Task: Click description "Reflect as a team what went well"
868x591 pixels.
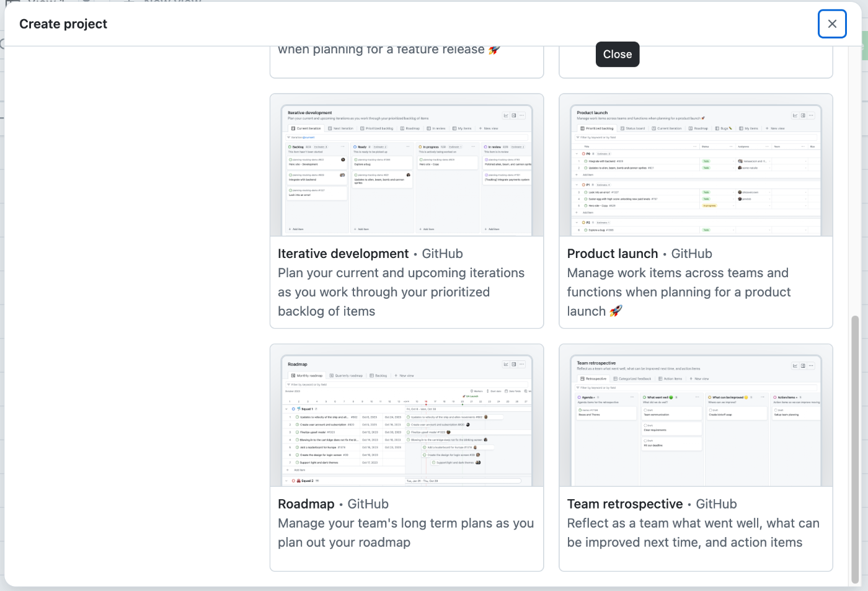Action: (x=693, y=533)
